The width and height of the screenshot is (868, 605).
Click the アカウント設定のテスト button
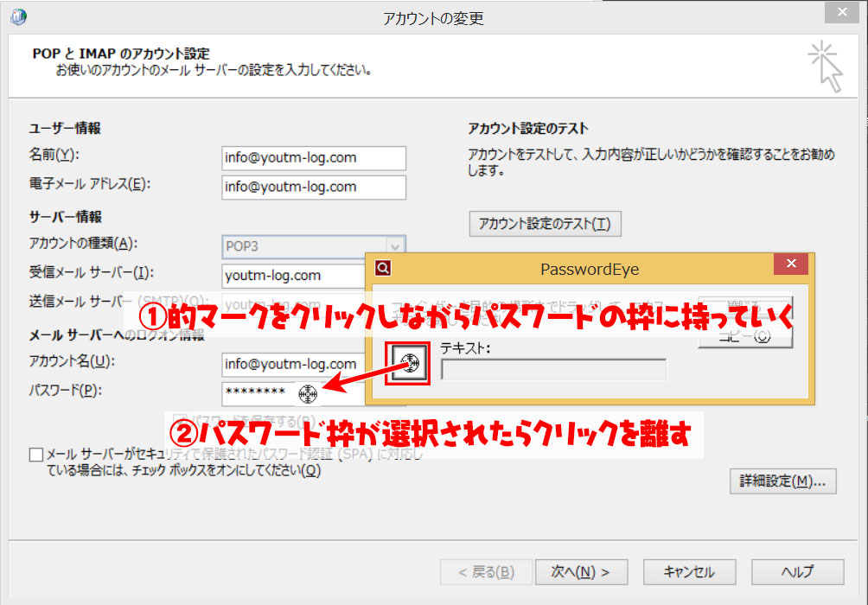click(x=545, y=224)
